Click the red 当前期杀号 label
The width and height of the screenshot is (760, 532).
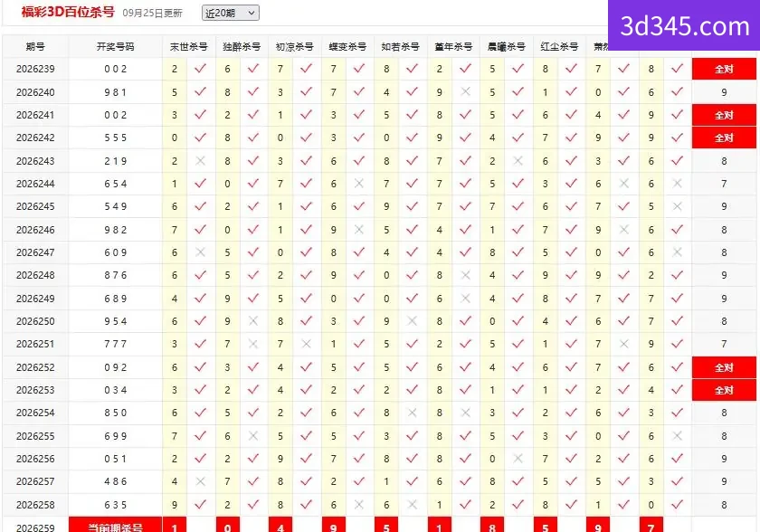[116, 526]
